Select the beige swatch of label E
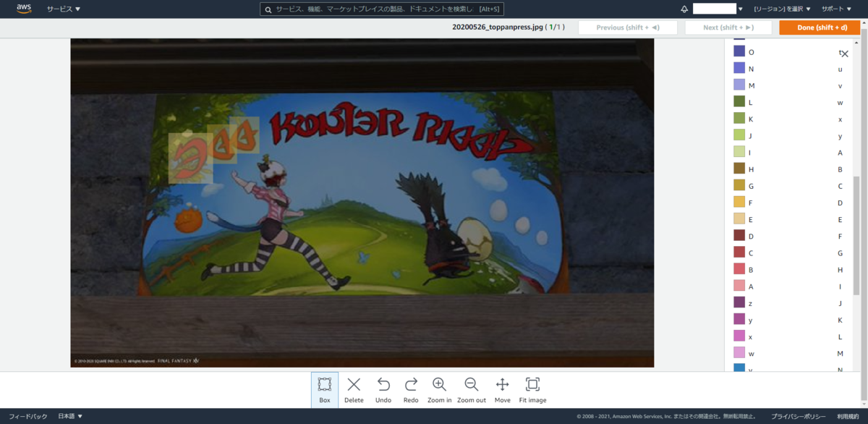The image size is (868, 424). pyautogui.click(x=739, y=219)
